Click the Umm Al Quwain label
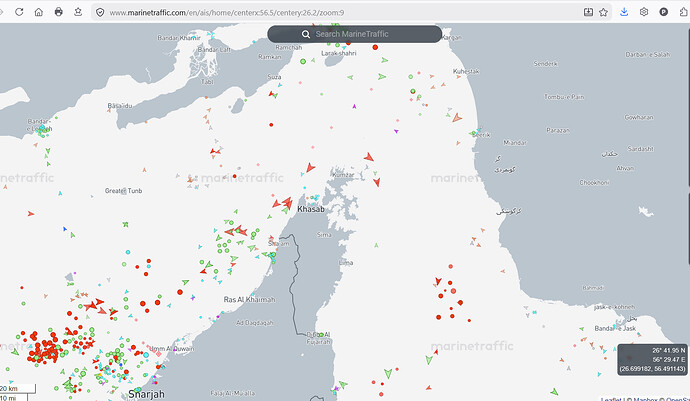The width and height of the screenshot is (690, 401). click(x=172, y=349)
